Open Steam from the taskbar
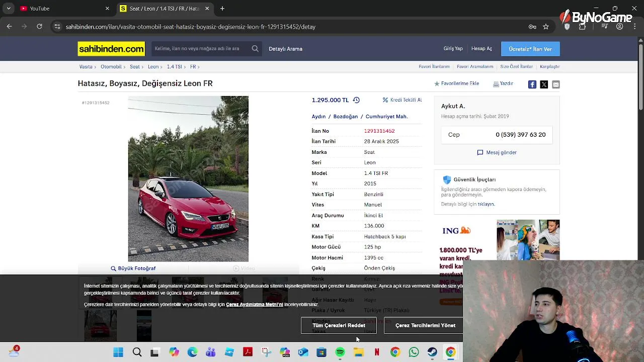644x362 pixels. (432, 352)
